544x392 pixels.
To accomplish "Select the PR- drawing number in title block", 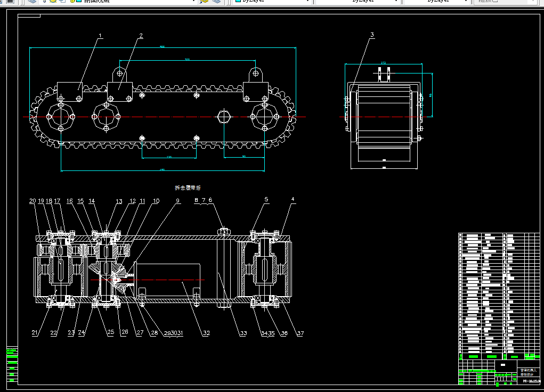I will tap(532, 381).
